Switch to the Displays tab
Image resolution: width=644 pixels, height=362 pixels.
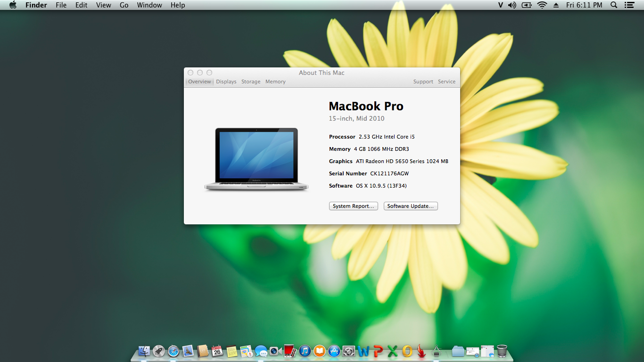coord(226,82)
